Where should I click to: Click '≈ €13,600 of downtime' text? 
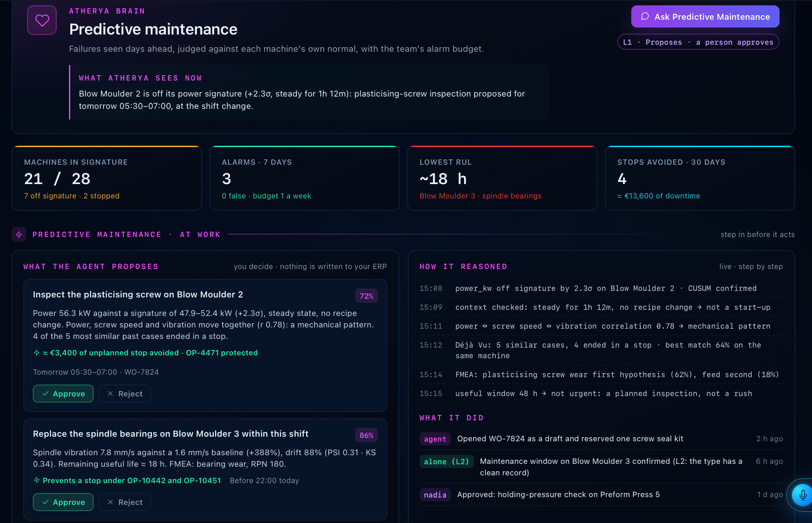pyautogui.click(x=659, y=196)
